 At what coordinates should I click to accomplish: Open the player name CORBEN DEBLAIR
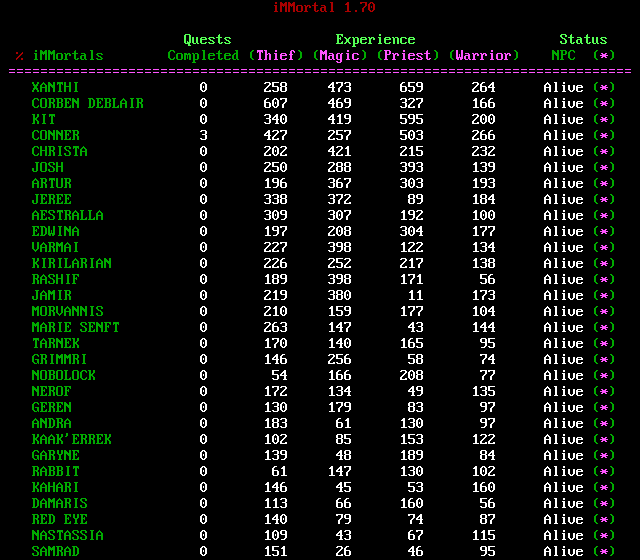pyautogui.click(x=87, y=104)
